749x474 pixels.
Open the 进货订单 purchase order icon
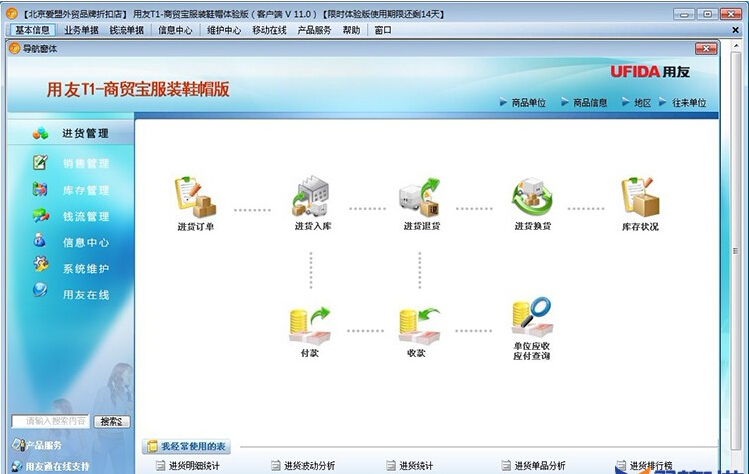coord(195,198)
